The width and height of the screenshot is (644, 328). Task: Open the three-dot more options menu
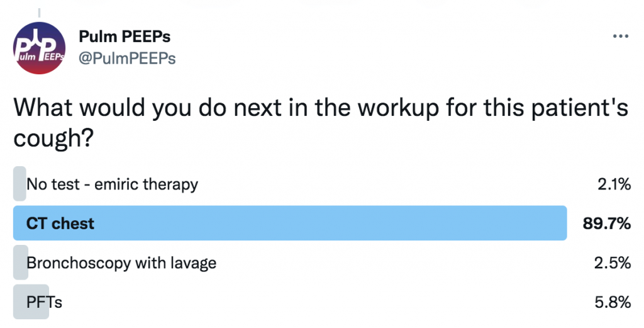pos(620,37)
